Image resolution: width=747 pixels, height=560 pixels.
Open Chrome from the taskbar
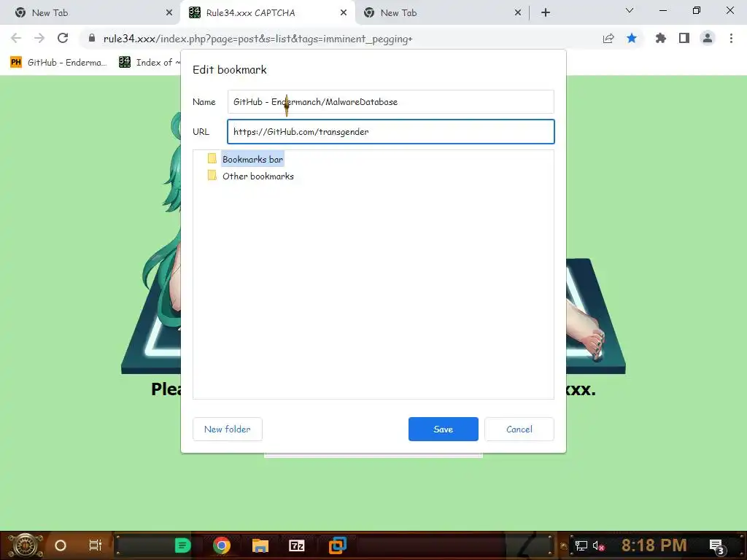click(x=222, y=545)
